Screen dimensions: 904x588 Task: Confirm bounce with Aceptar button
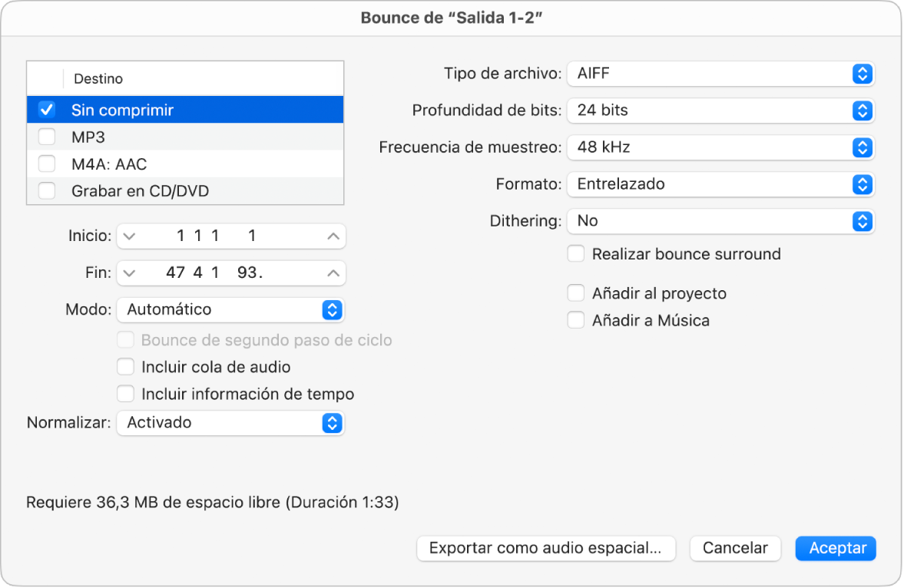(x=836, y=548)
